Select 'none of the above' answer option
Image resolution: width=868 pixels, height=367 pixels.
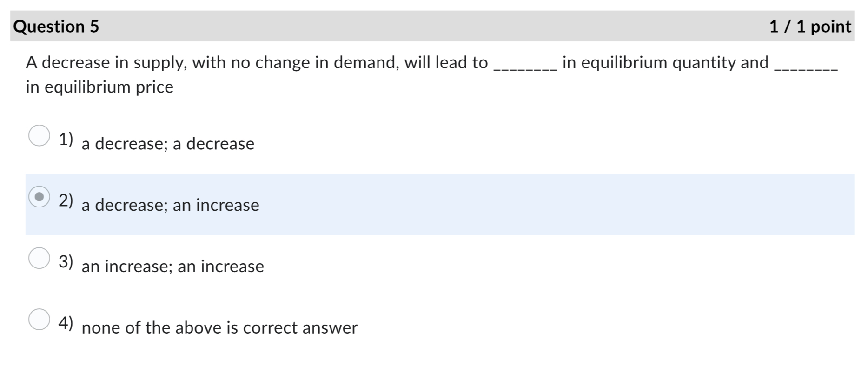(219, 328)
